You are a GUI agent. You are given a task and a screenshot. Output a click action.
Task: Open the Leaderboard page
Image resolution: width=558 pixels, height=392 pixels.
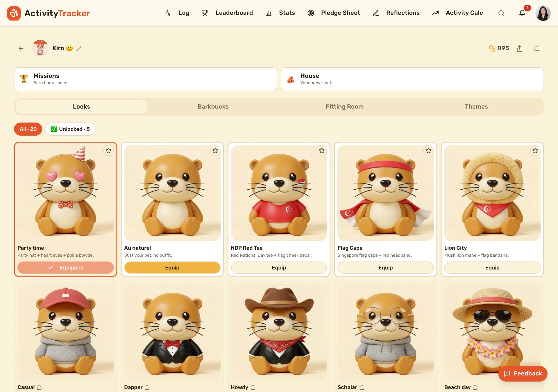click(227, 13)
